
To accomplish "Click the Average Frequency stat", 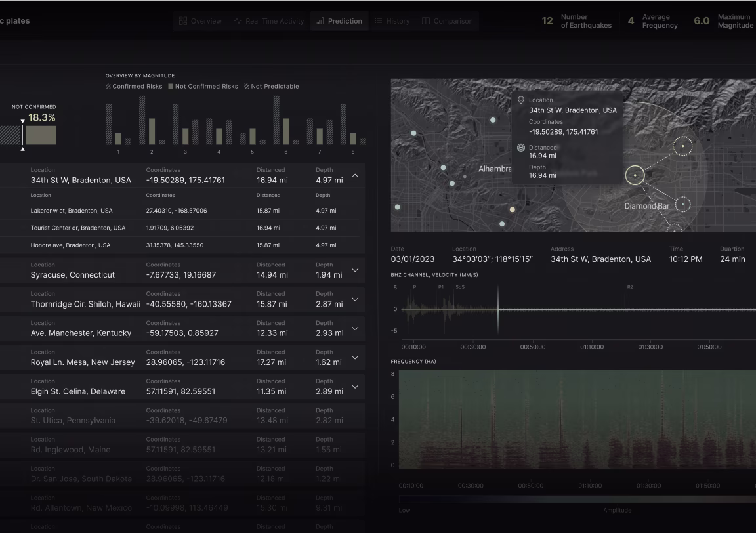I will click(652, 20).
